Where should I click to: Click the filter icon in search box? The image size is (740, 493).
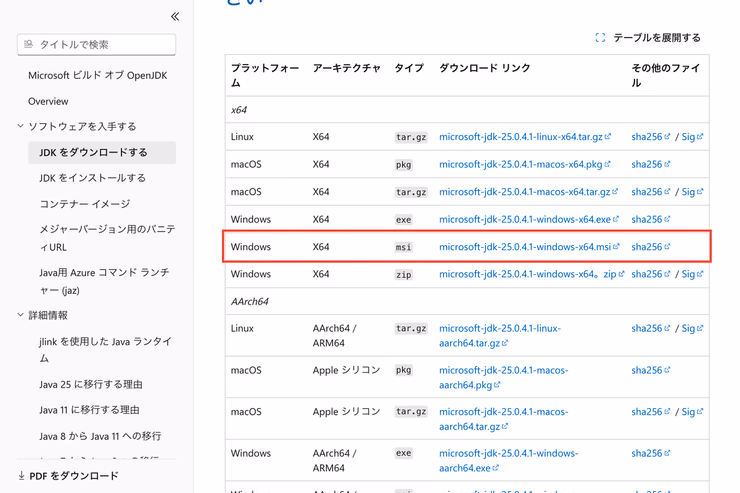click(x=28, y=44)
